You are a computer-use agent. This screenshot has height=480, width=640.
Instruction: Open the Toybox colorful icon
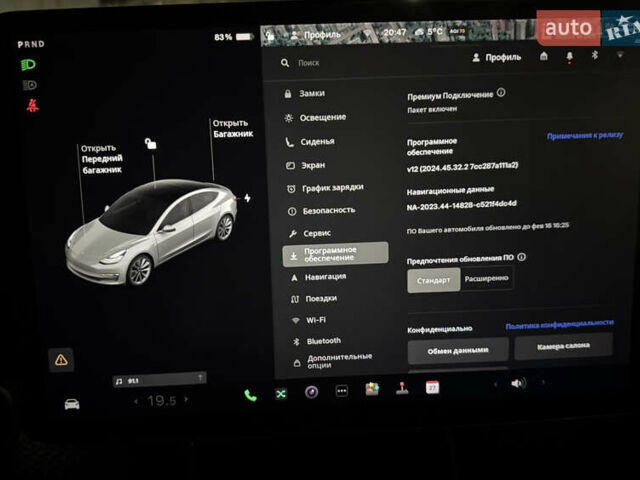[x=372, y=389]
